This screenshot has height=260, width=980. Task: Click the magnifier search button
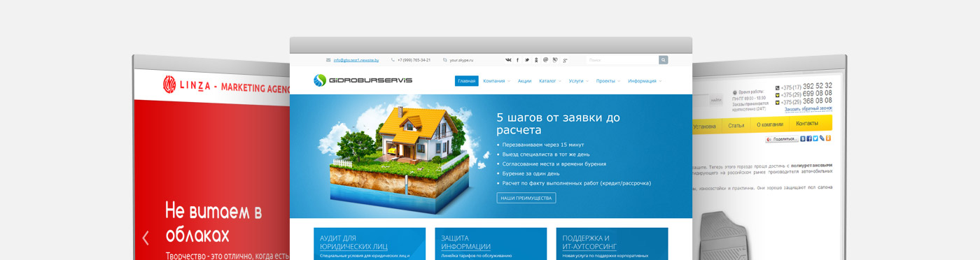pyautogui.click(x=663, y=60)
